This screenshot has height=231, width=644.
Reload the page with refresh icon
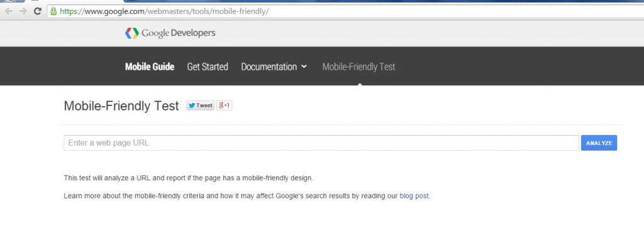pyautogui.click(x=37, y=11)
